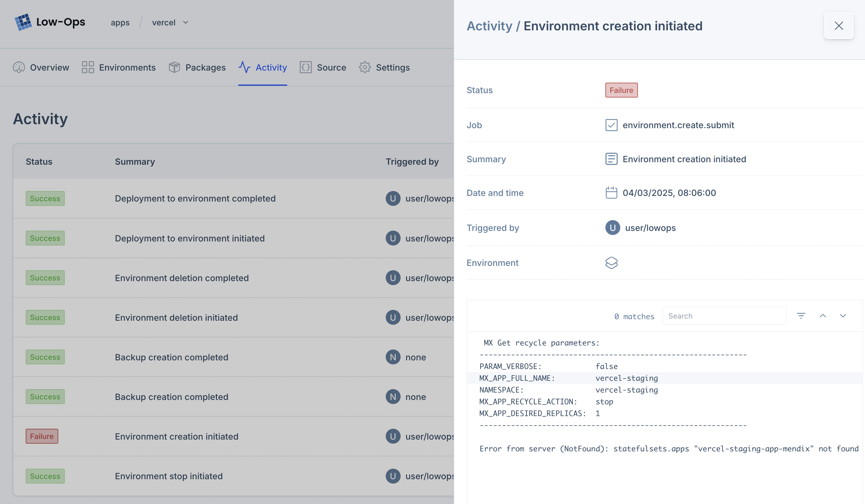
Task: Click the downward chevron in log navigation
Action: (x=843, y=315)
